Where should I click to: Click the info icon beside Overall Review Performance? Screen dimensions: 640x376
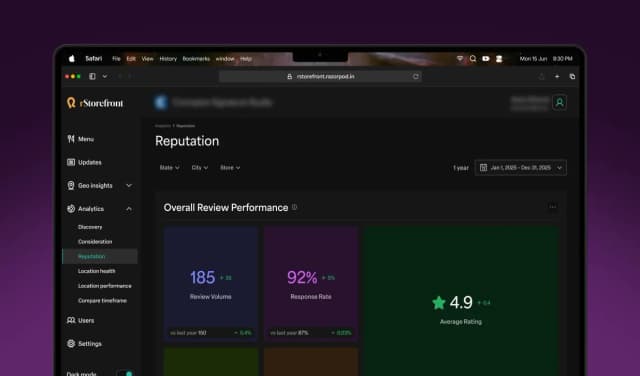(294, 207)
